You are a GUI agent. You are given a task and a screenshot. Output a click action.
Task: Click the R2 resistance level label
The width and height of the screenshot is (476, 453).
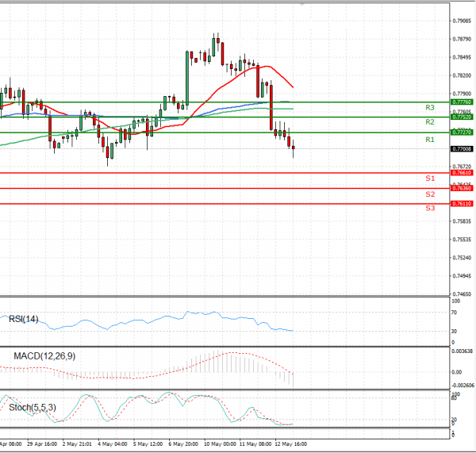[429, 122]
